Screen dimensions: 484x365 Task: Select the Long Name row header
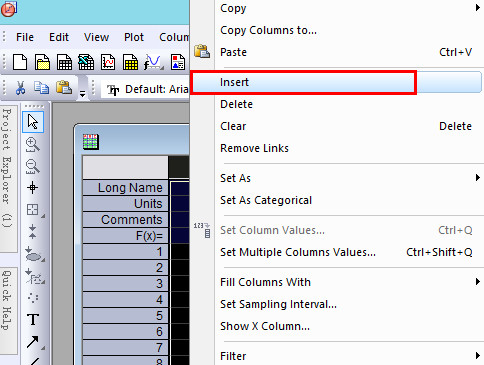pyautogui.click(x=125, y=187)
